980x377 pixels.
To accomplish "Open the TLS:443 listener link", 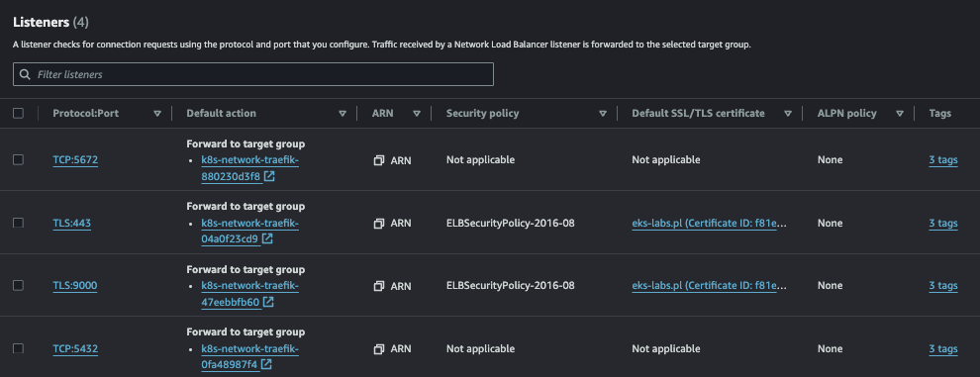I will 72,223.
